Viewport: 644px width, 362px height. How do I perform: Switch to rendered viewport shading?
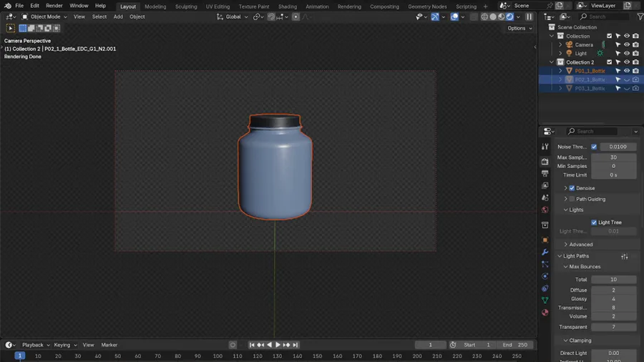pyautogui.click(x=509, y=16)
